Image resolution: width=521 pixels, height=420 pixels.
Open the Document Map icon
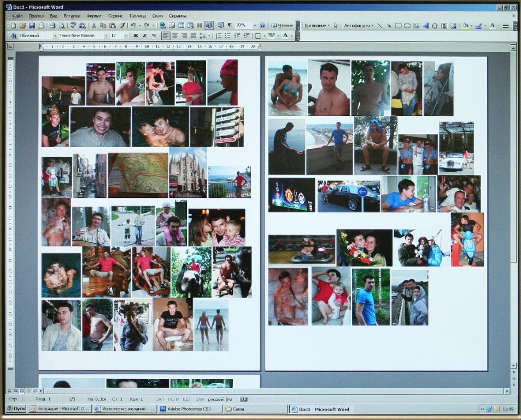pos(220,26)
